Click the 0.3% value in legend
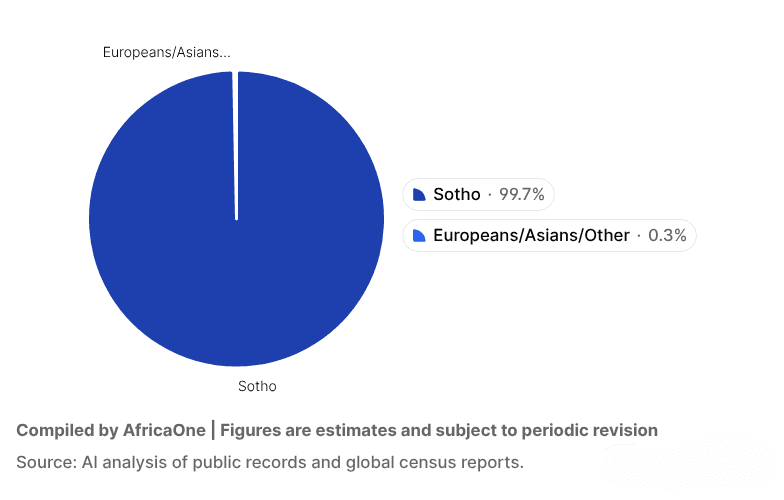The image size is (784, 500). [667, 236]
